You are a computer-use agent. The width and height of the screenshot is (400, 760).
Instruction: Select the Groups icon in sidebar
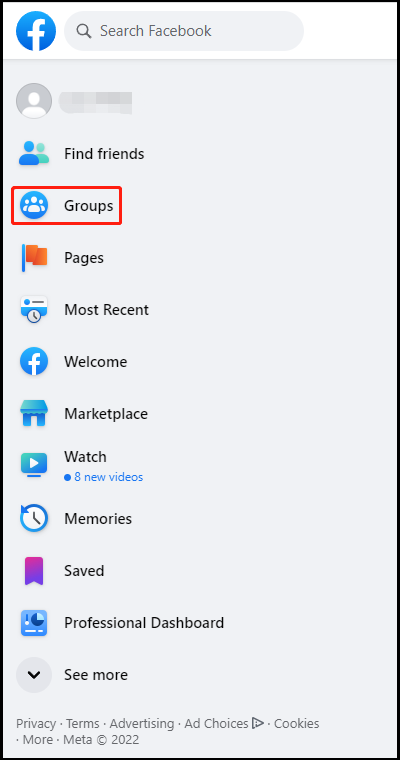coord(34,206)
